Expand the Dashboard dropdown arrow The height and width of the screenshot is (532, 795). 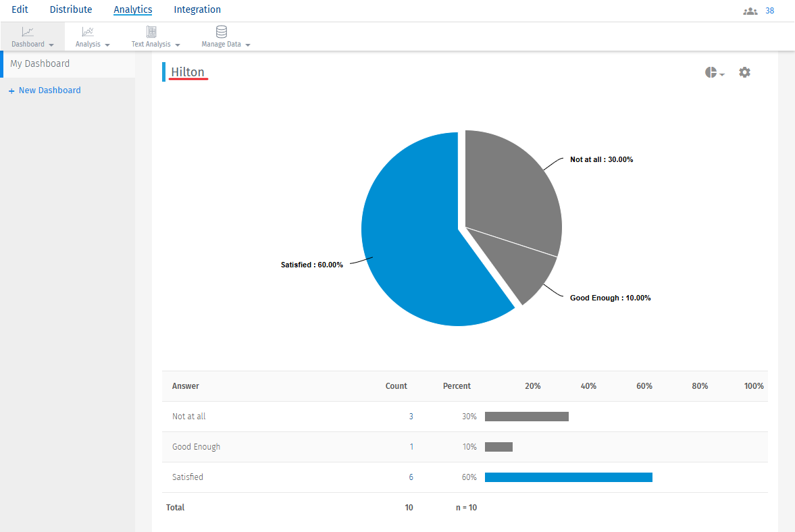click(x=51, y=45)
